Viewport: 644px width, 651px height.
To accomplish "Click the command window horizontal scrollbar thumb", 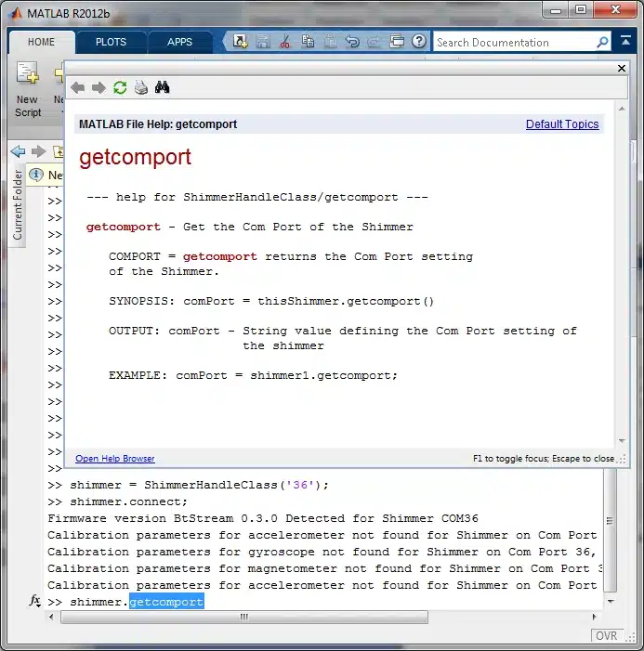I will 244,617.
